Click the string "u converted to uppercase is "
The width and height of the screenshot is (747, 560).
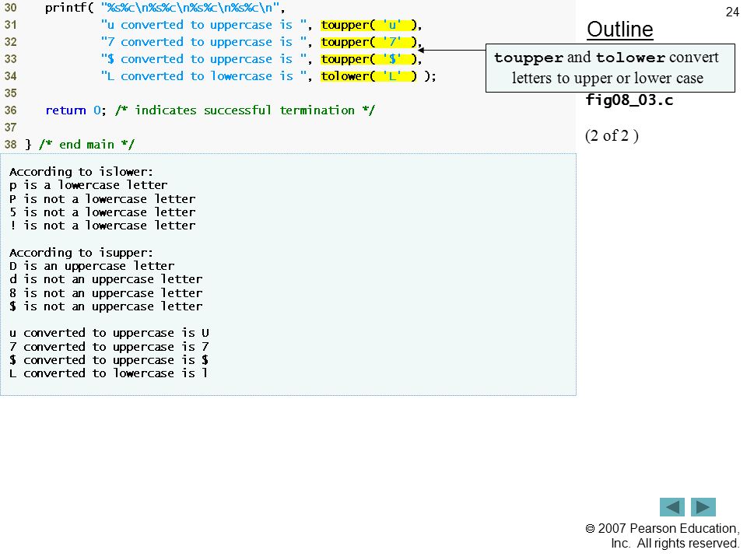click(203, 25)
